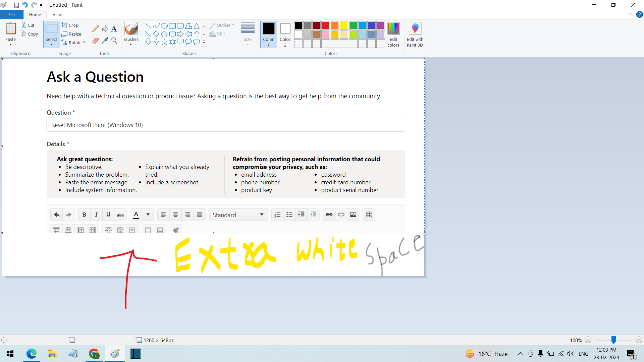Open the File menu
The width and height of the screenshot is (644, 362).
pos(11,14)
